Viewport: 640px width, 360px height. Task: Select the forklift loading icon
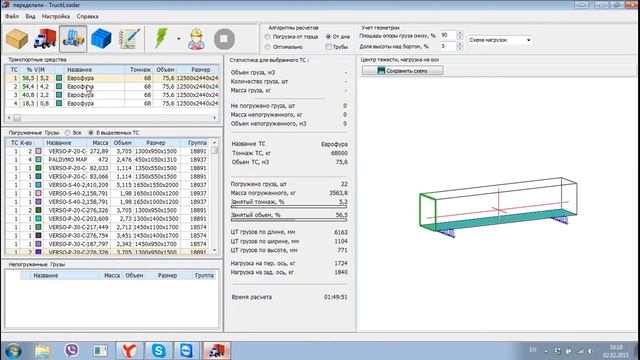tap(73, 39)
